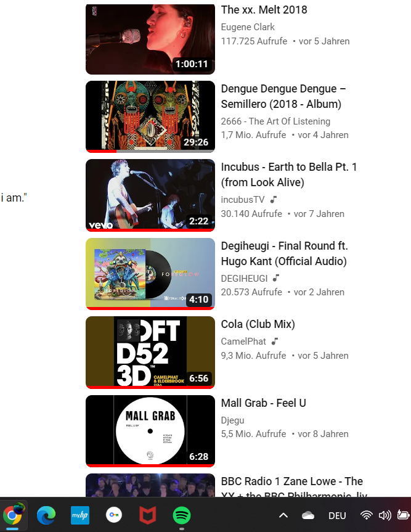Expand hidden system tray icons chevron
This screenshot has width=411, height=532.
point(283,516)
